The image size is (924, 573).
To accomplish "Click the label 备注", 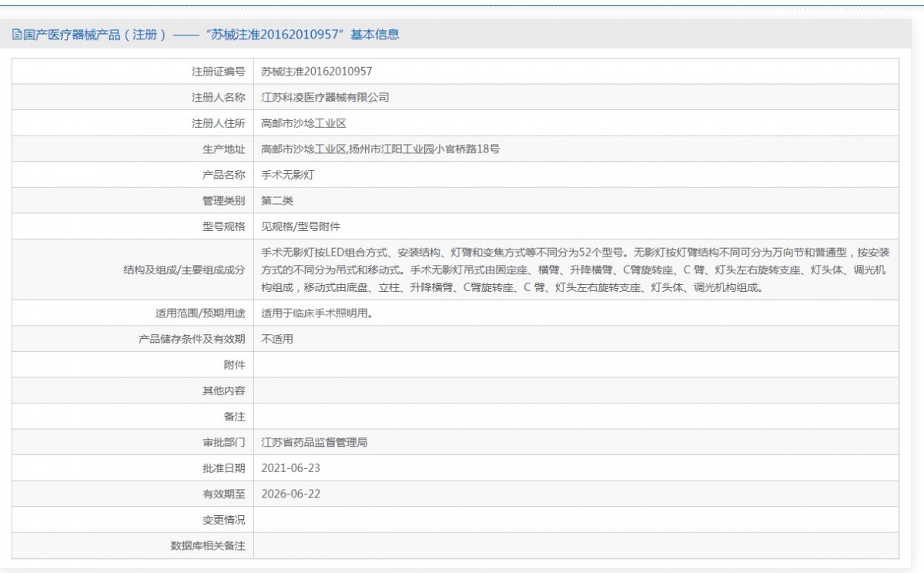I will pyautogui.click(x=234, y=417).
